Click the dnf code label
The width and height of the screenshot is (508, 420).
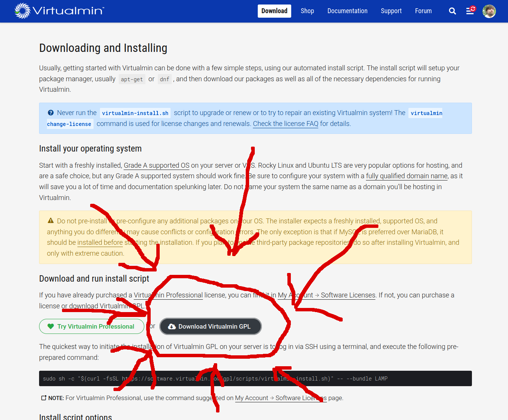tap(165, 79)
